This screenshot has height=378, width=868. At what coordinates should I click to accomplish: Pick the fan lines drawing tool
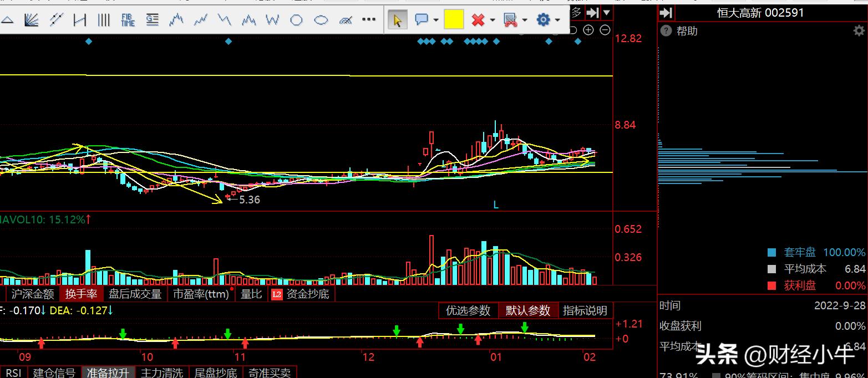click(x=32, y=21)
